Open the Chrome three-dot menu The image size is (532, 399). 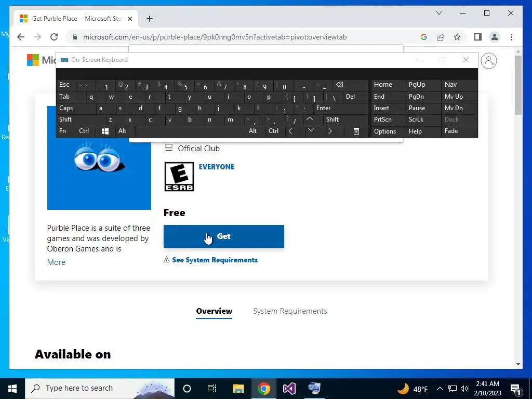pos(511,37)
